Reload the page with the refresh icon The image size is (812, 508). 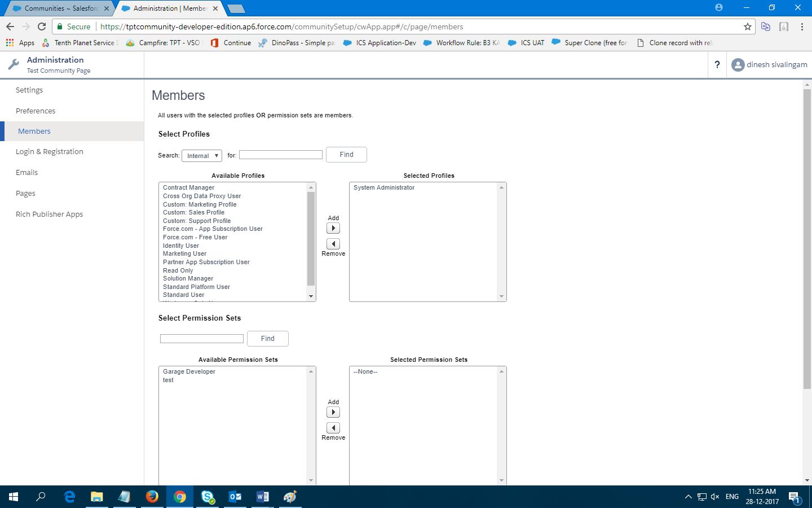(42, 27)
